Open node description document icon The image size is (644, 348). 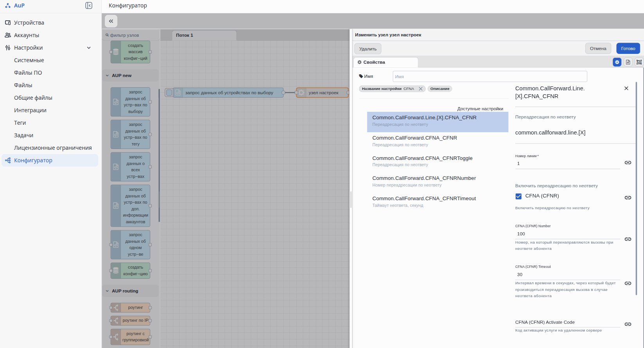pyautogui.click(x=628, y=62)
